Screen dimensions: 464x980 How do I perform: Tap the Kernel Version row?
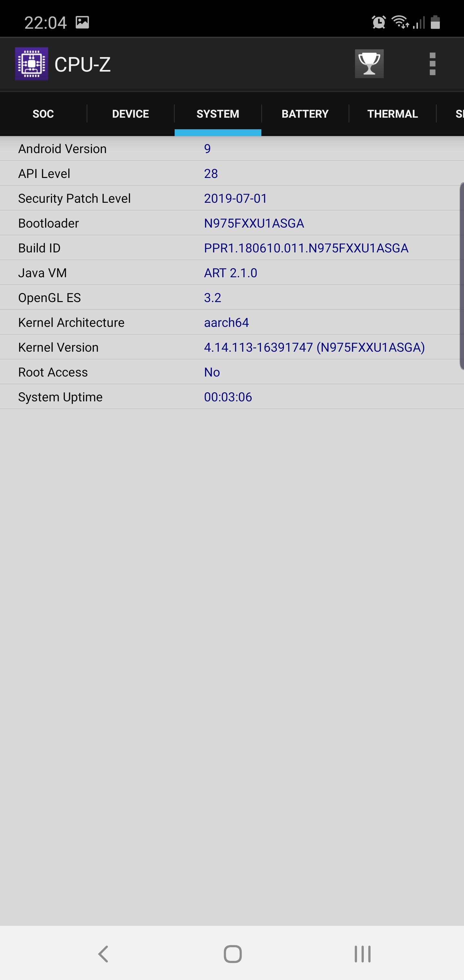coord(232,347)
